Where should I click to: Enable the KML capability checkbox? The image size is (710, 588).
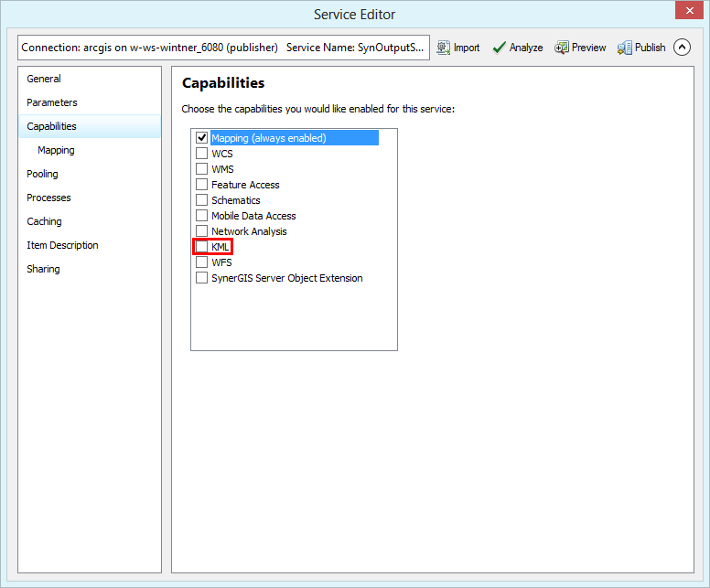tap(202, 247)
